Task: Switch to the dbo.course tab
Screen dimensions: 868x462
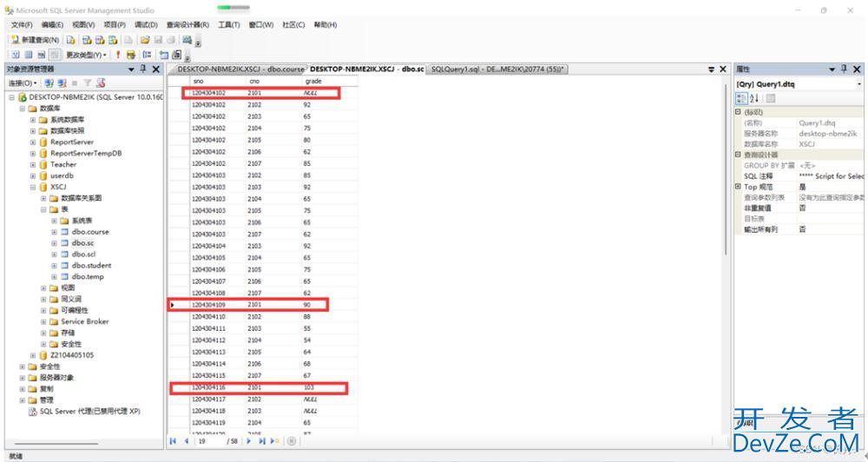Action: pyautogui.click(x=240, y=69)
